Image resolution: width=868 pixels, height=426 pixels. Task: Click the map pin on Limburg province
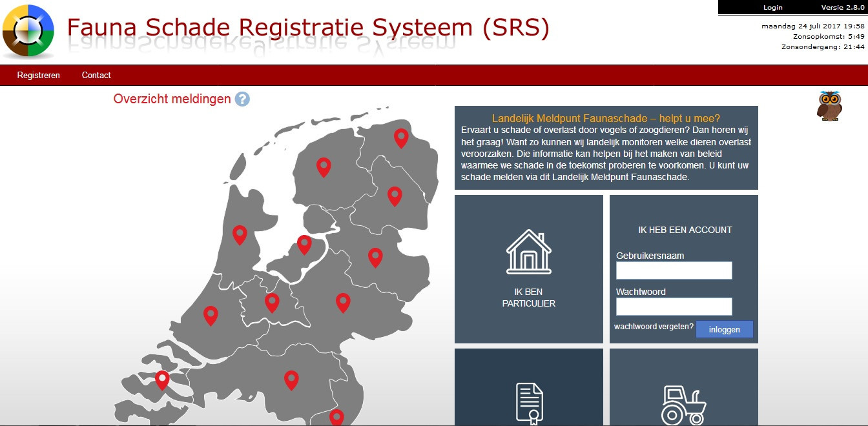pyautogui.click(x=336, y=418)
